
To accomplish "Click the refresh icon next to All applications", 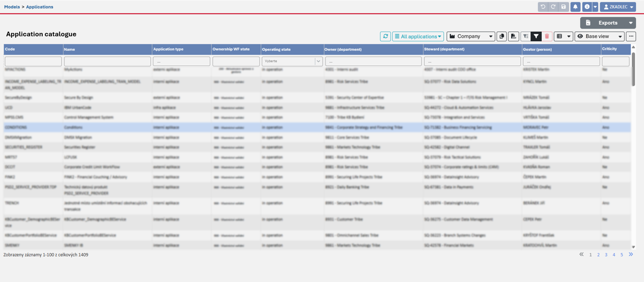I will [x=385, y=36].
